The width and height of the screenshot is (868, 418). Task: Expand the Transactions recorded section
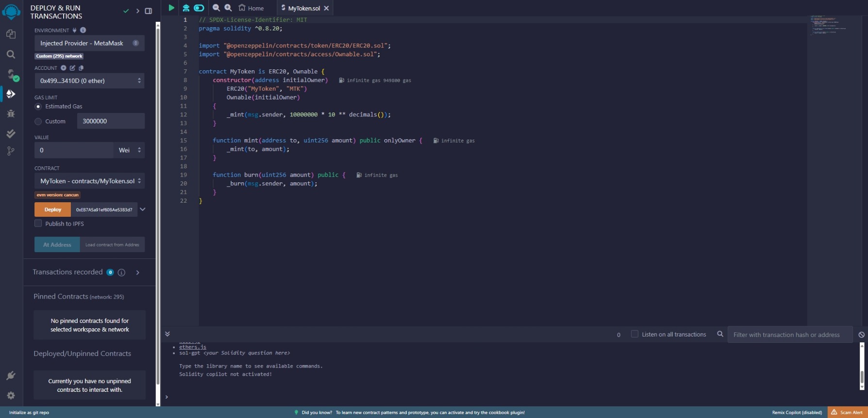(138, 273)
